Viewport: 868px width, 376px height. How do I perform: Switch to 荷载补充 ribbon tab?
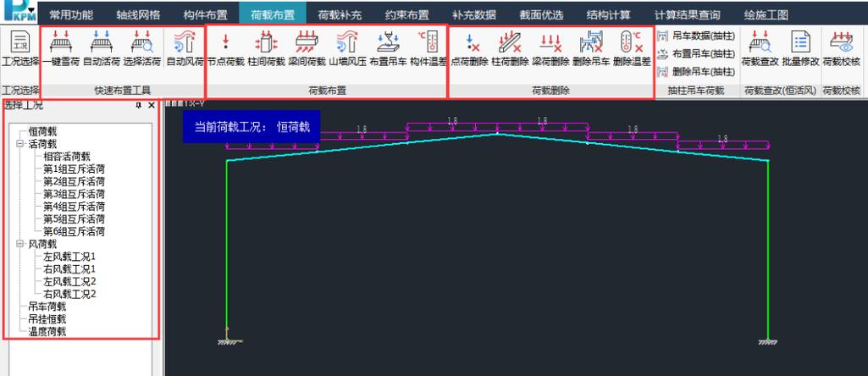point(340,15)
